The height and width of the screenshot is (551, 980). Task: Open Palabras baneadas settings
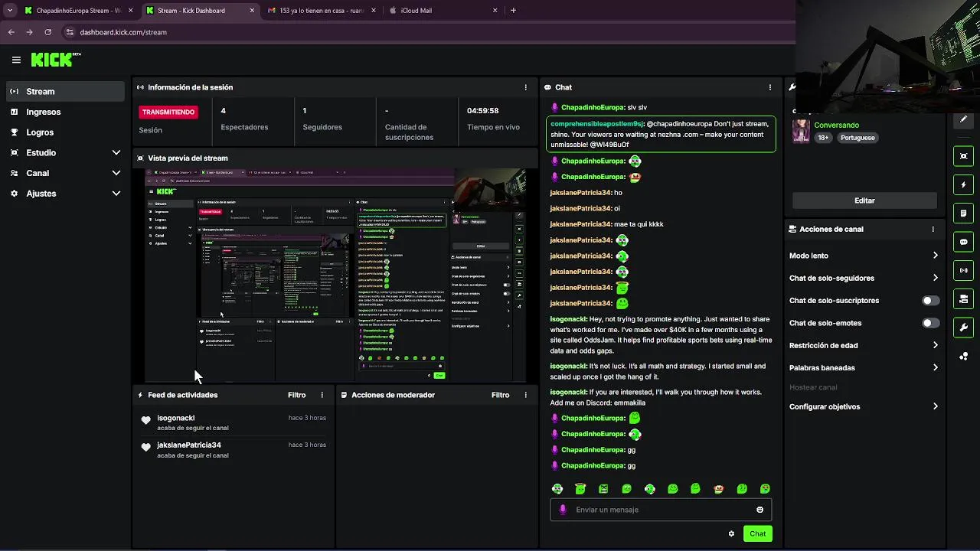[864, 367]
